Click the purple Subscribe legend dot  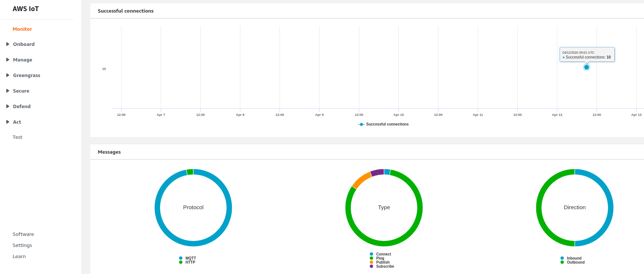(x=371, y=266)
